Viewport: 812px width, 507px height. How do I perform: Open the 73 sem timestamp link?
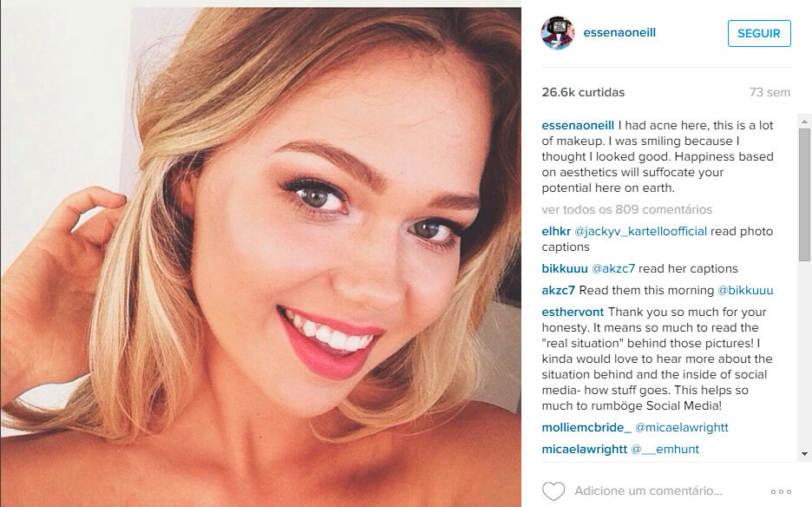[x=769, y=92]
